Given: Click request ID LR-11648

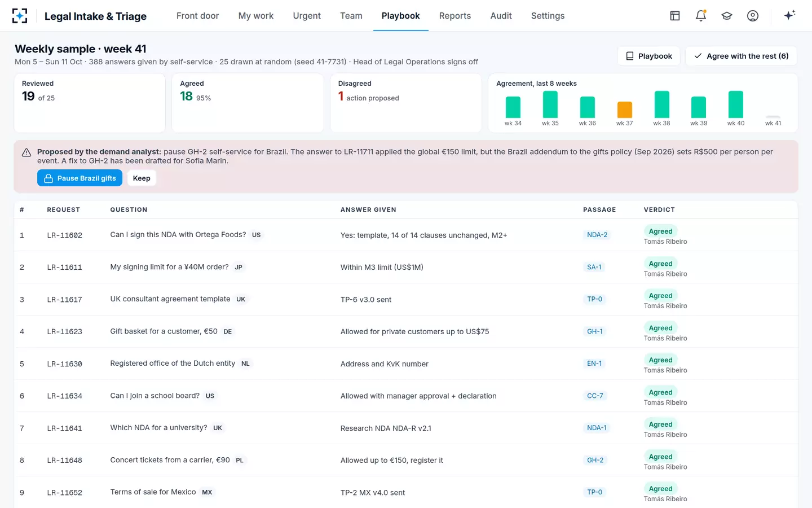Looking at the screenshot, I should tap(65, 461).
